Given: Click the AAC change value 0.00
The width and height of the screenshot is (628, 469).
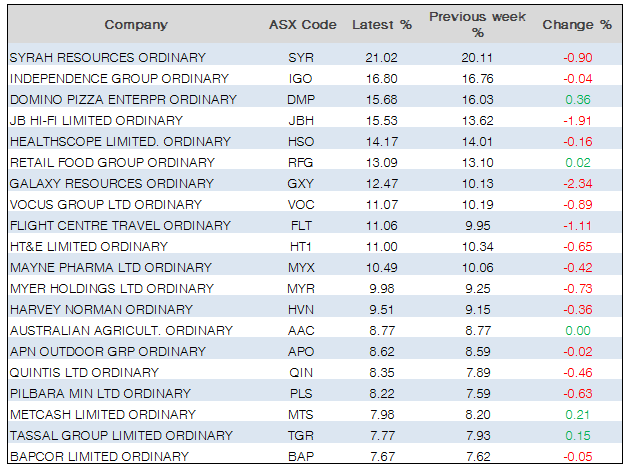Looking at the screenshot, I should coord(577,330).
